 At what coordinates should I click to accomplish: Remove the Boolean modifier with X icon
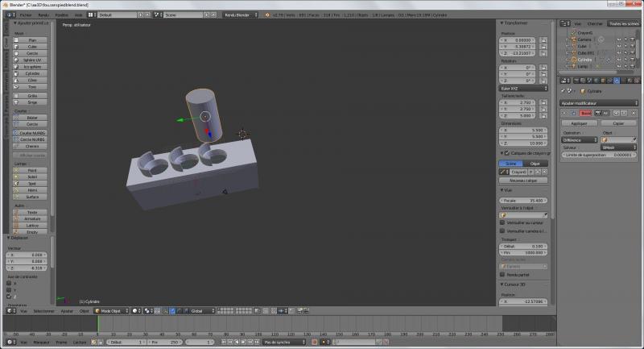(x=632, y=114)
